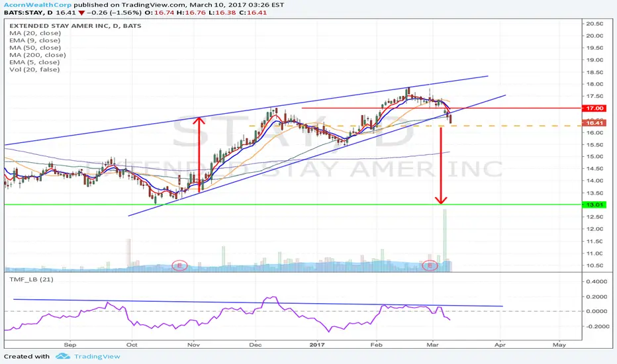Open the TradingView link text in footer
Screen dimensions: 617x364
coord(97,357)
